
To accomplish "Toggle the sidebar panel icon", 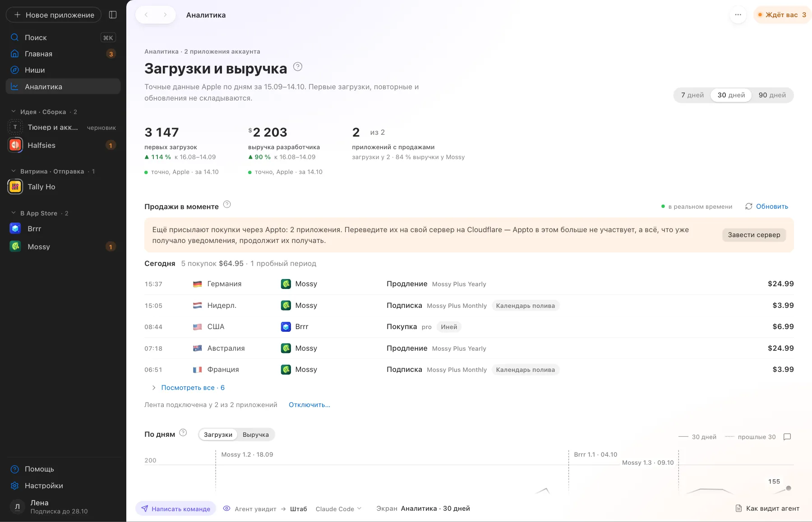I will (x=113, y=15).
